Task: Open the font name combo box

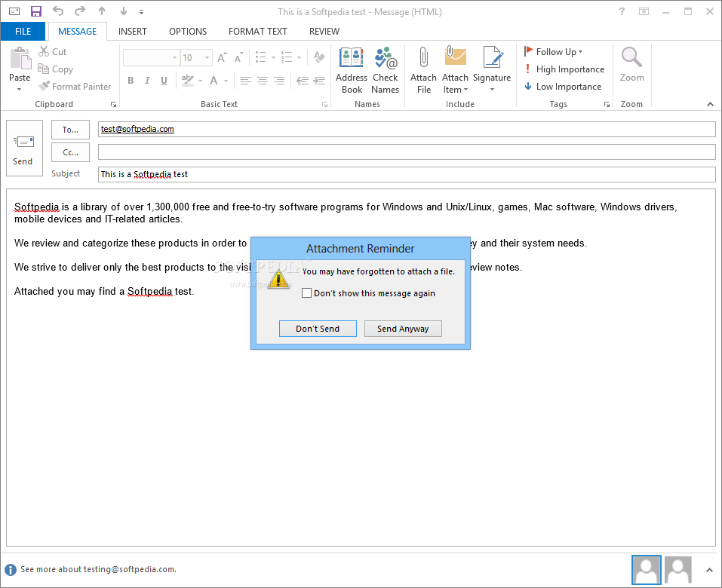Action: tap(151, 57)
